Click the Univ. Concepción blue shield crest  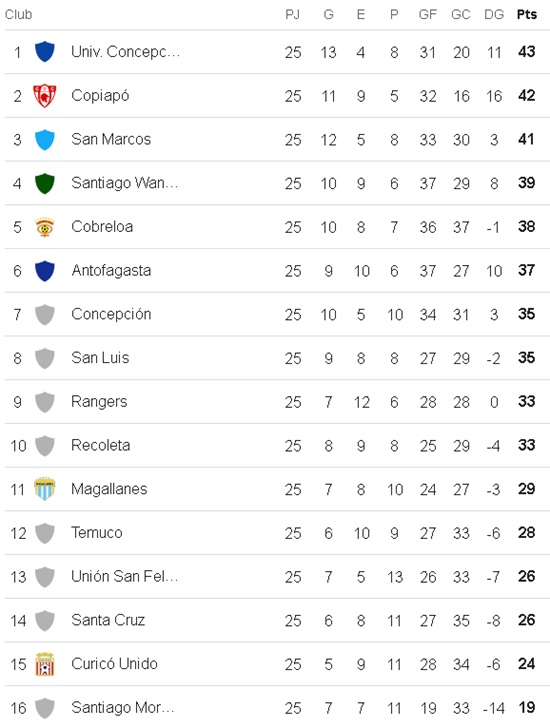pos(45,52)
